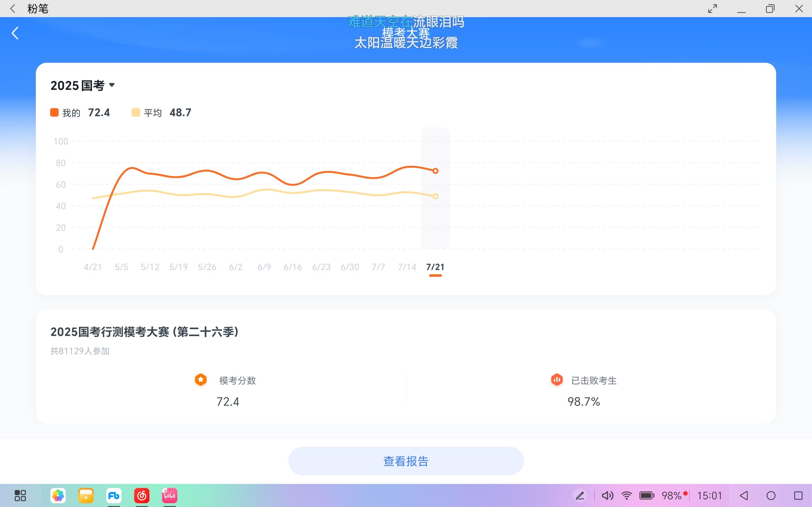Open NetEase Cloud Music in taskbar
Screen dimensions: 812x507
[x=141, y=495]
